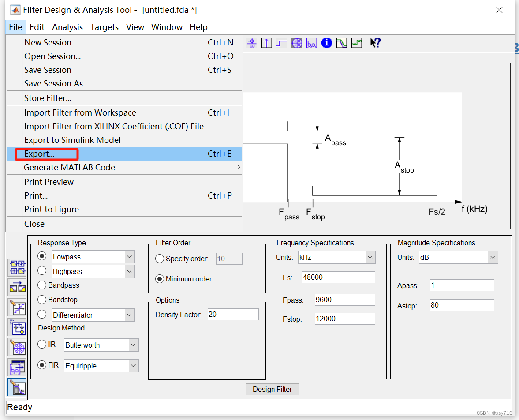Choose Export... from File menu
Image resolution: width=519 pixels, height=420 pixels.
(124, 154)
